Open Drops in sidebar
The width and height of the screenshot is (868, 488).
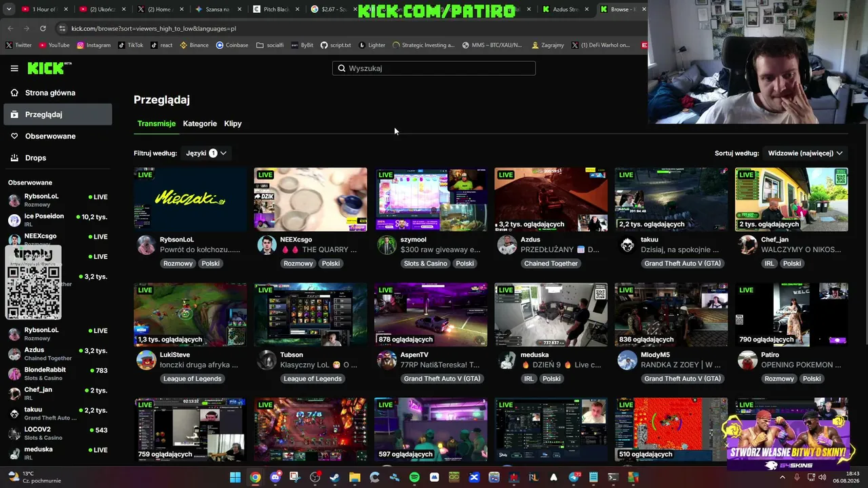[58, 158]
